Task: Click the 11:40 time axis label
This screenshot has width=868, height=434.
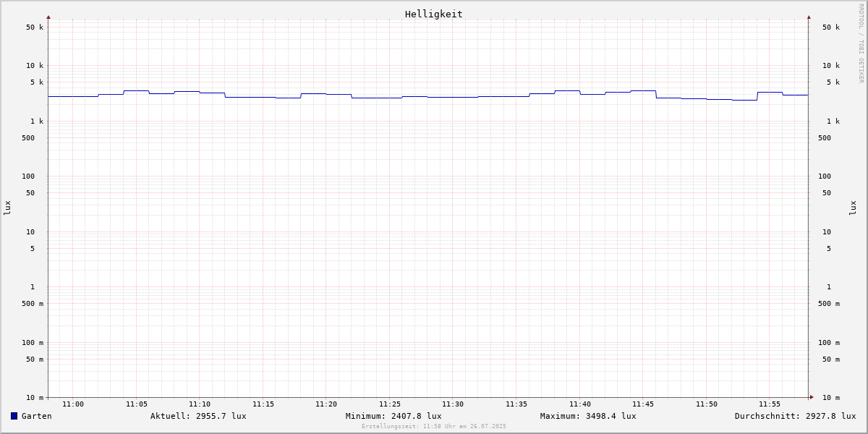Action: 580,404
